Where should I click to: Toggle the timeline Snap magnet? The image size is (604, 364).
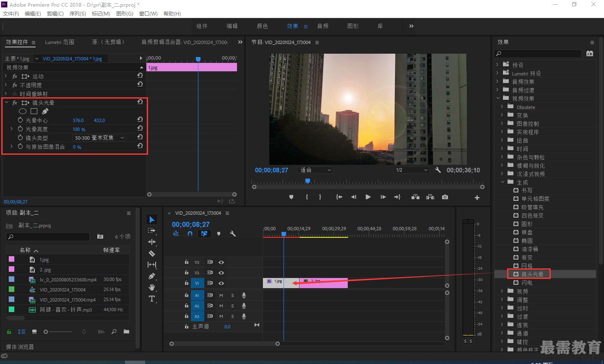click(190, 234)
